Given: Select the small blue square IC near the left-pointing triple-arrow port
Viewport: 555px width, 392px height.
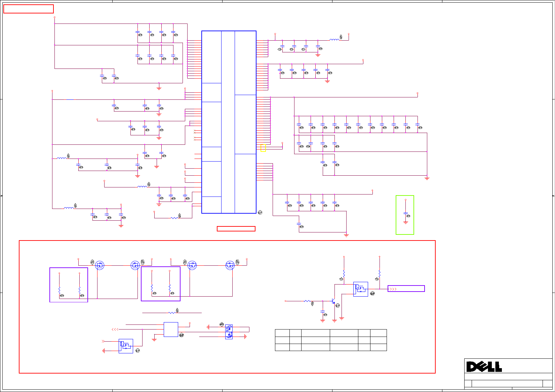Looking at the screenshot, I should pos(171,330).
